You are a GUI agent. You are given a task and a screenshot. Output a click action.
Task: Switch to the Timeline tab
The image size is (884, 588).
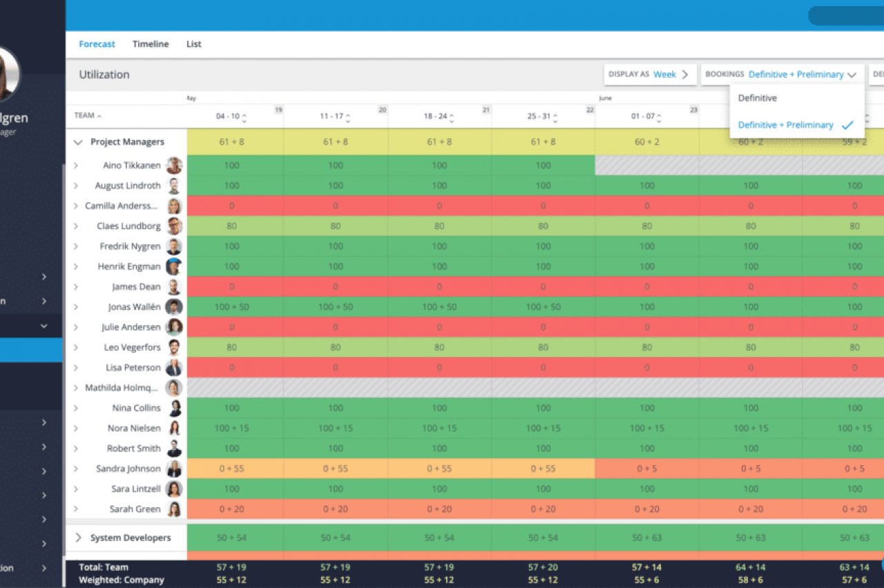151,44
